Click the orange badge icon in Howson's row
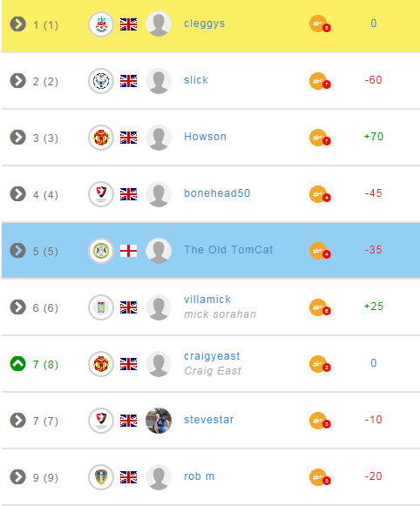420x506 pixels. (x=320, y=138)
